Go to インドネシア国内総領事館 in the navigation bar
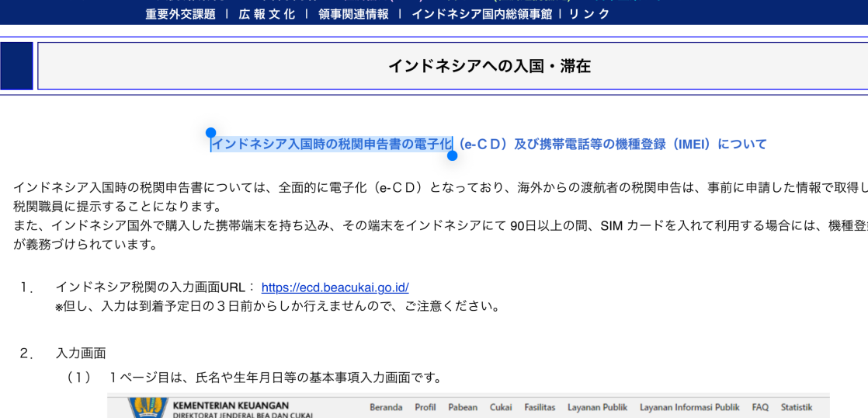 (x=481, y=14)
